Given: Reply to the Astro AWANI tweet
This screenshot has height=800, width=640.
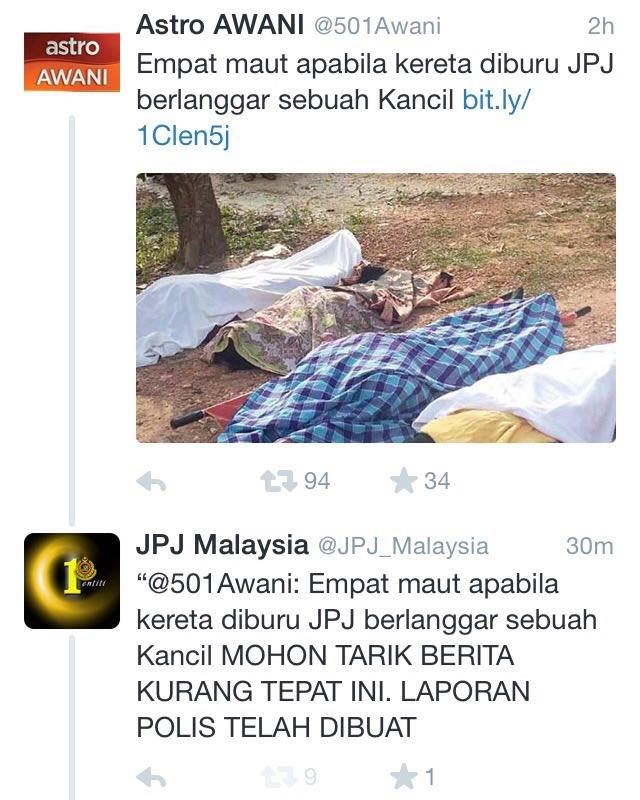Looking at the screenshot, I should pos(152,481).
